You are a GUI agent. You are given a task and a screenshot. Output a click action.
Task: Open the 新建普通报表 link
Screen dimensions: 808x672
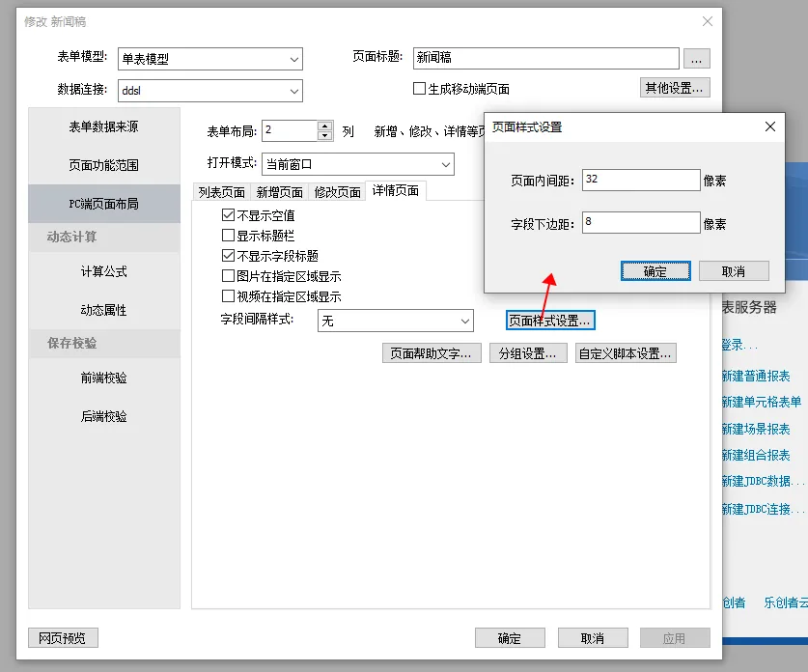click(x=756, y=376)
